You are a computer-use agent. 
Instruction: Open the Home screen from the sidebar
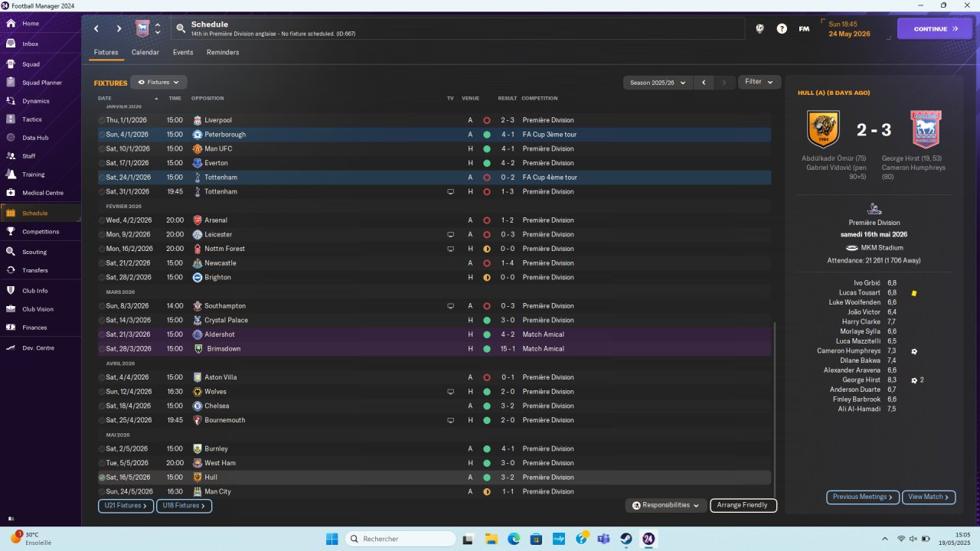(31, 24)
